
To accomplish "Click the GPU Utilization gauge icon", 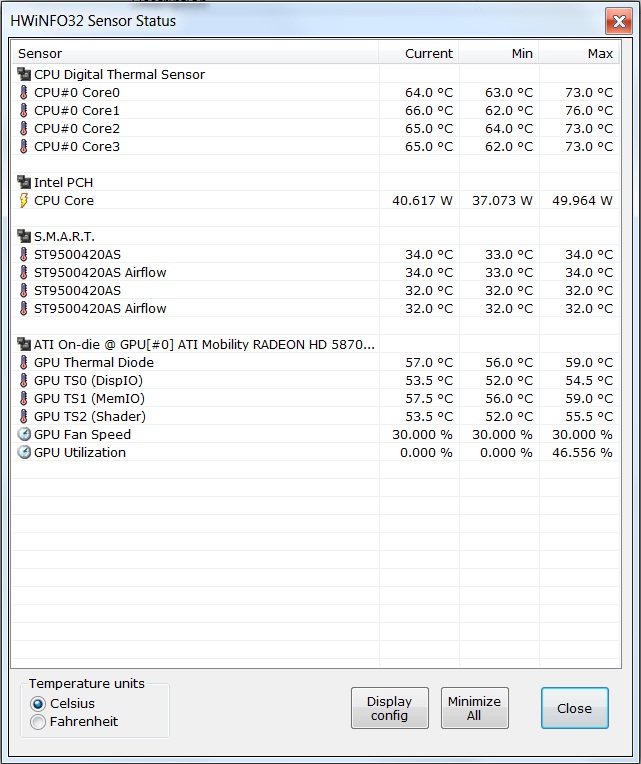I will (24, 452).
